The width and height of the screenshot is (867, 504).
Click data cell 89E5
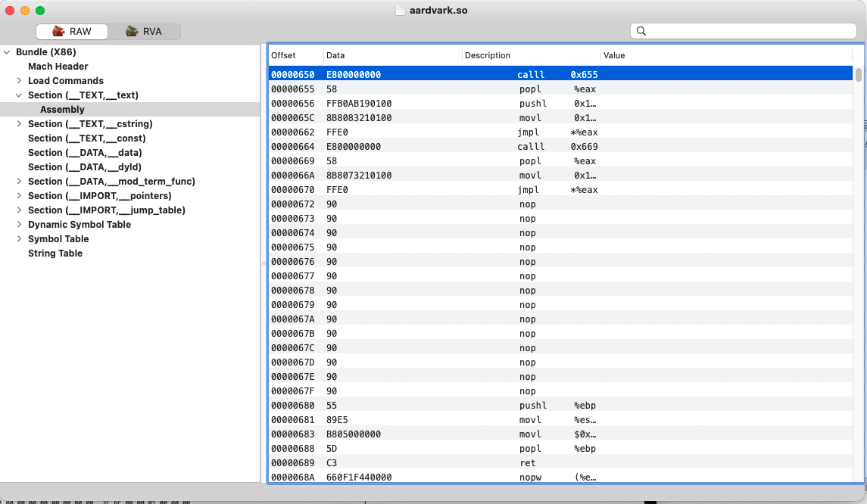[x=337, y=419]
